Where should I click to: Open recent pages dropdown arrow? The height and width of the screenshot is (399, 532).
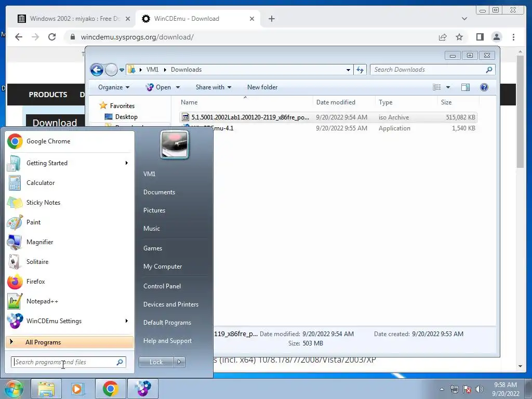point(122,70)
